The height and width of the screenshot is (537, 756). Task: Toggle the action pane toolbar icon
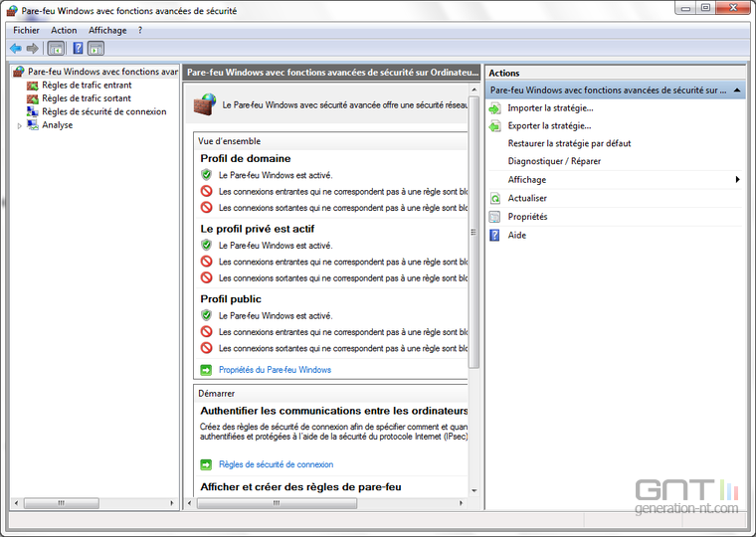click(x=95, y=48)
